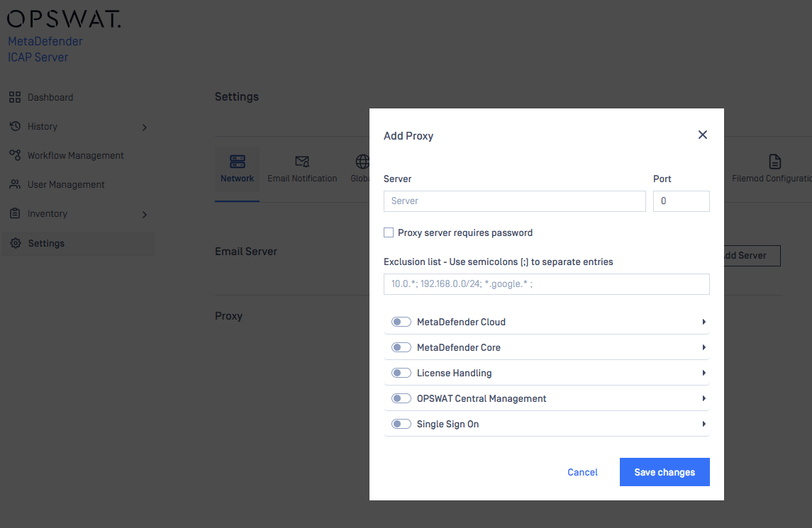Select Settings in the sidebar
Screen dimensions: 812x528
78,243
